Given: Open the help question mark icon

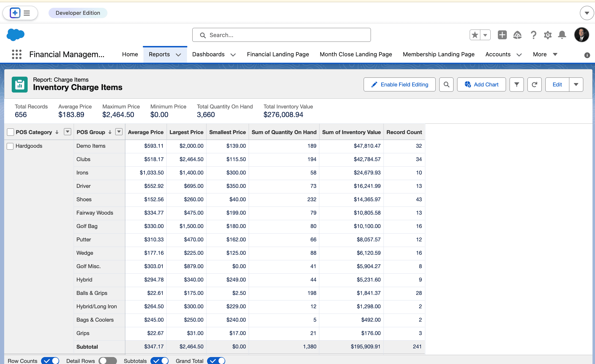Looking at the screenshot, I should (x=533, y=35).
